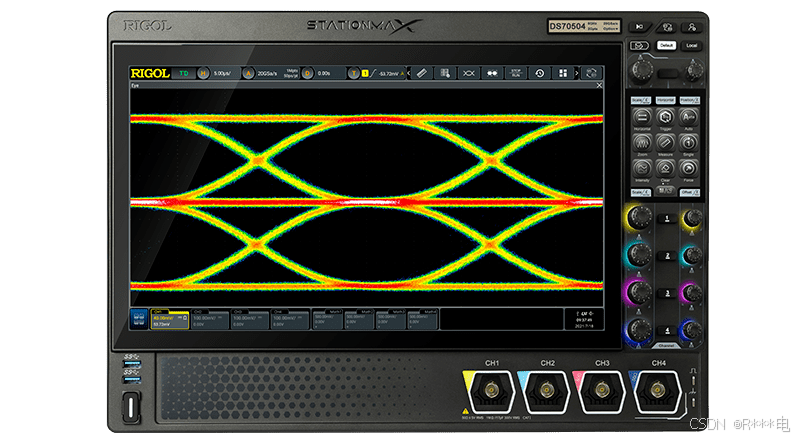Toggle channel 4 with the 4 key

[x=667, y=330]
